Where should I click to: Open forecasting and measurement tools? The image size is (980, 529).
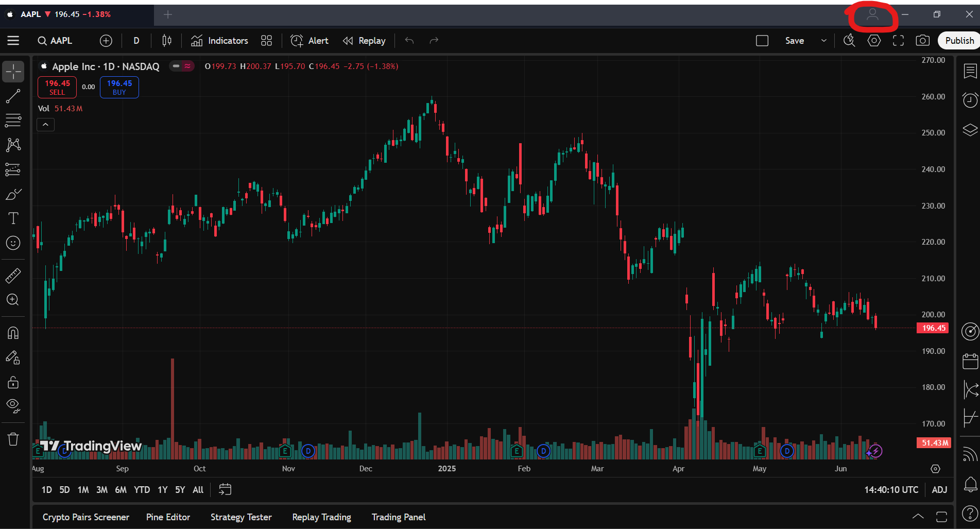[x=13, y=169]
